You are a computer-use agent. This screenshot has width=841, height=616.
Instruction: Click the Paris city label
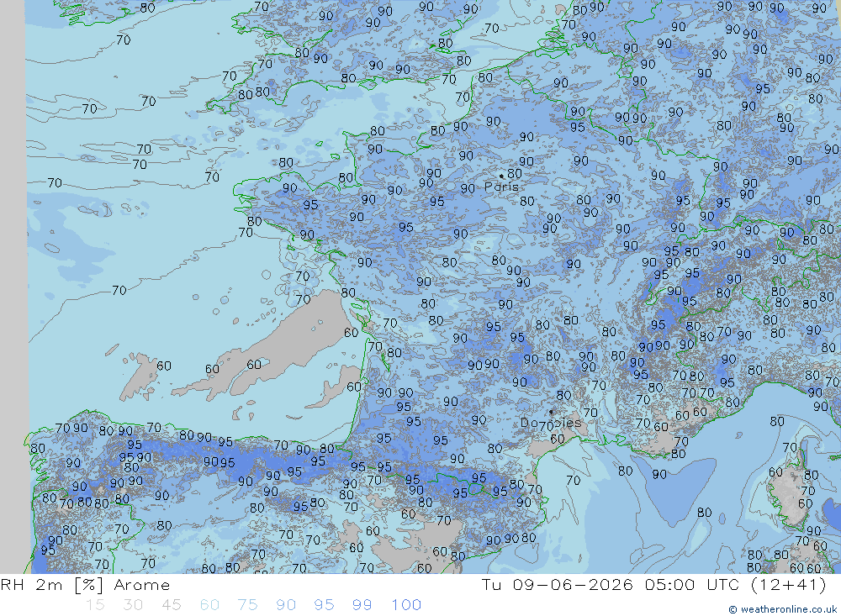tap(501, 187)
